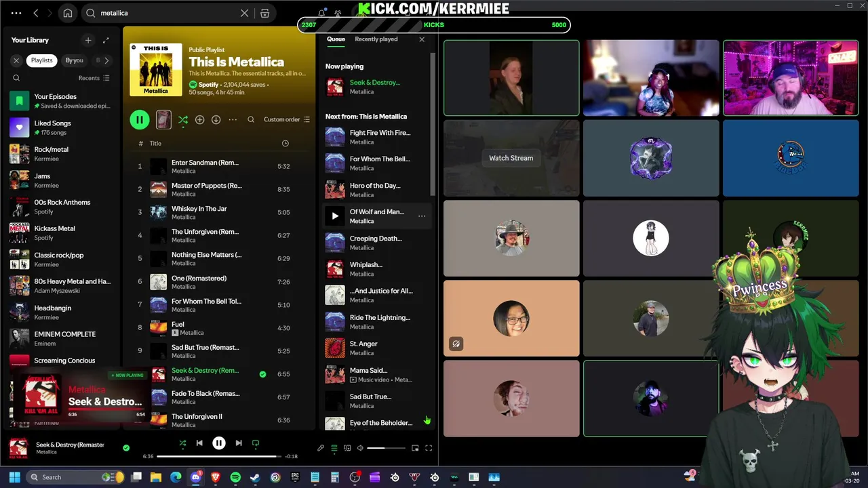The image size is (868, 488).
Task: Open the Browse icon beside search
Action: pyautogui.click(x=265, y=13)
